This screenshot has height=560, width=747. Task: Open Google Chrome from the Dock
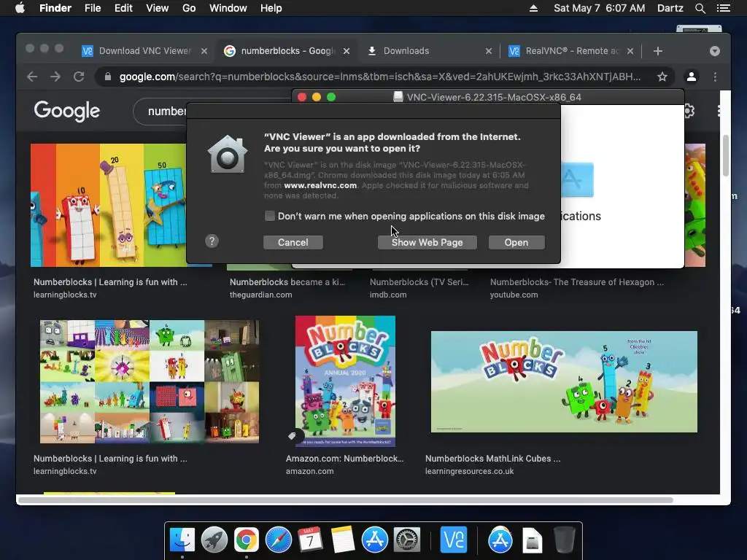point(247,540)
